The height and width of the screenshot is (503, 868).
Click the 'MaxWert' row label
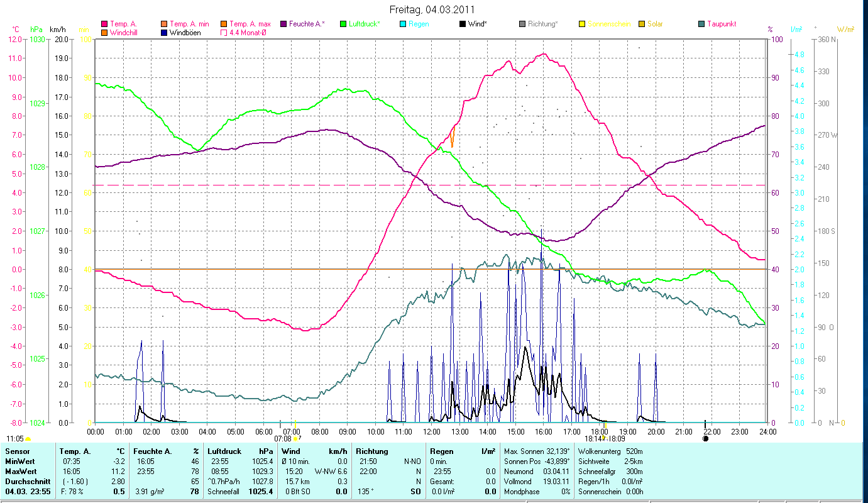click(20, 472)
